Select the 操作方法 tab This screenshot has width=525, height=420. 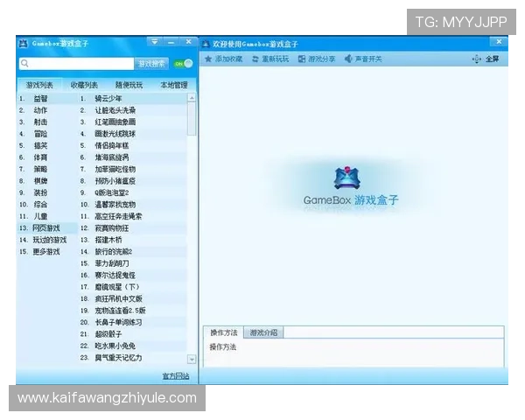224,332
